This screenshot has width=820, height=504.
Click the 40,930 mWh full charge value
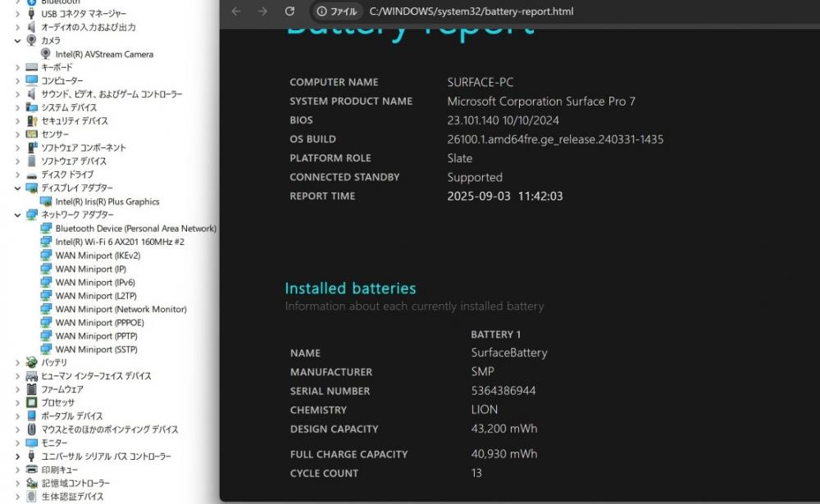coord(504,454)
